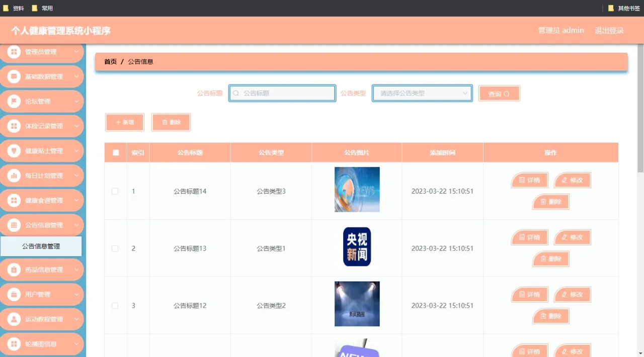Click the 常用 bookmark folder icon

click(x=35, y=8)
